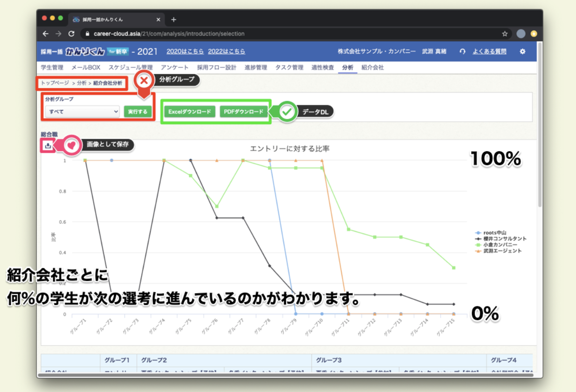The height and width of the screenshot is (392, 576).
Task: Open the 分析グループ dropdown
Action: point(82,112)
